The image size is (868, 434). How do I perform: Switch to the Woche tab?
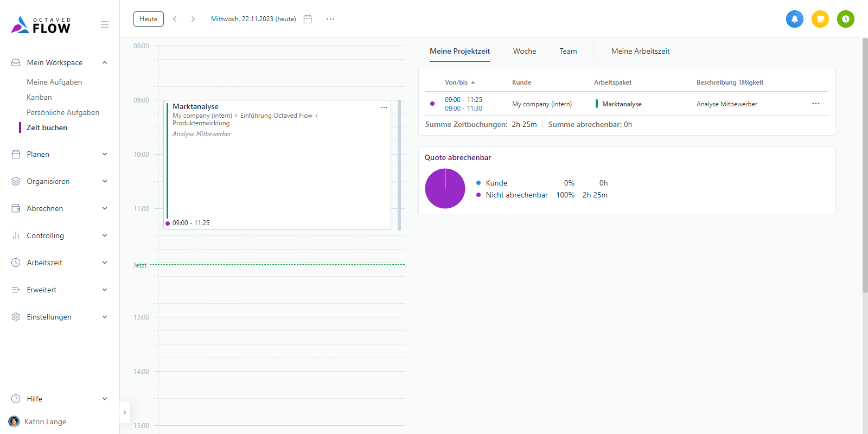coord(524,51)
